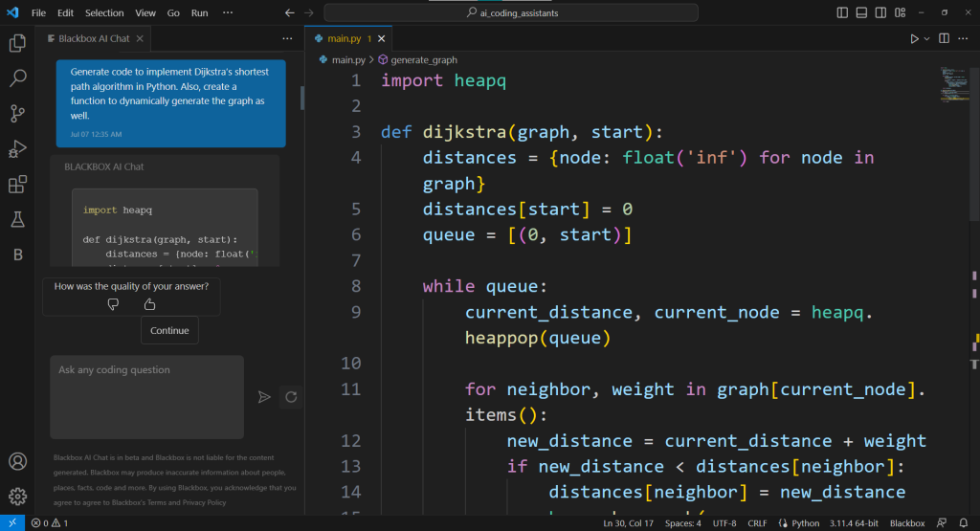Open the Testing flask view
This screenshot has height=531, width=980.
point(17,219)
